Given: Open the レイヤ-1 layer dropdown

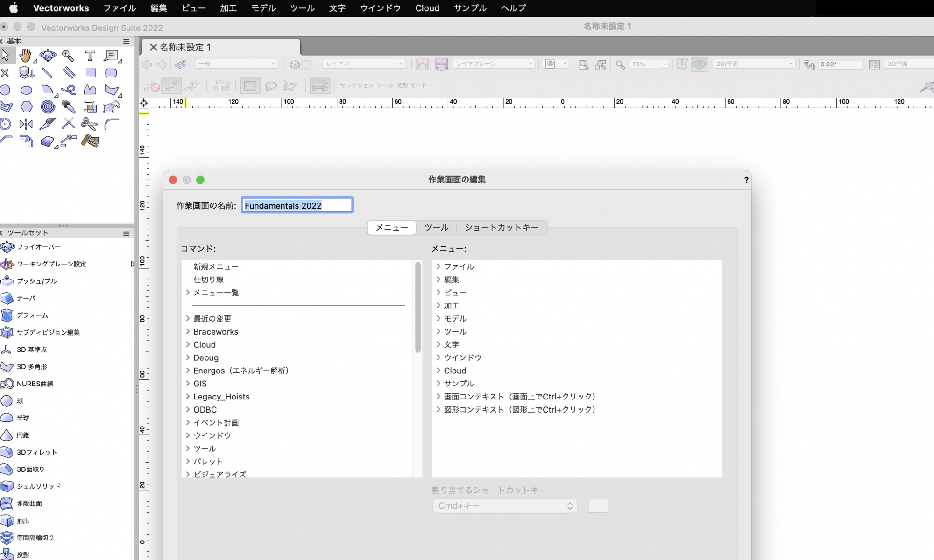Looking at the screenshot, I should click(364, 64).
